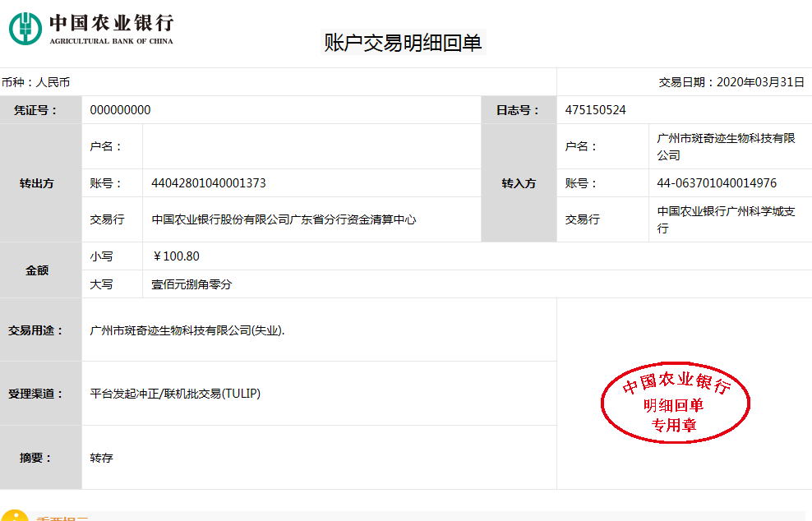Click the 账号 label under 转入方
Screen dimensions: 812x521
point(581,183)
